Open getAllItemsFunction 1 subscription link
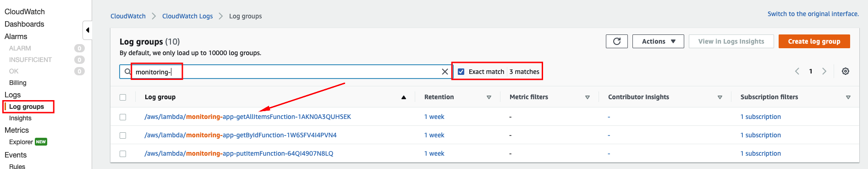Viewport: 868px width, 169px height. coord(760,117)
